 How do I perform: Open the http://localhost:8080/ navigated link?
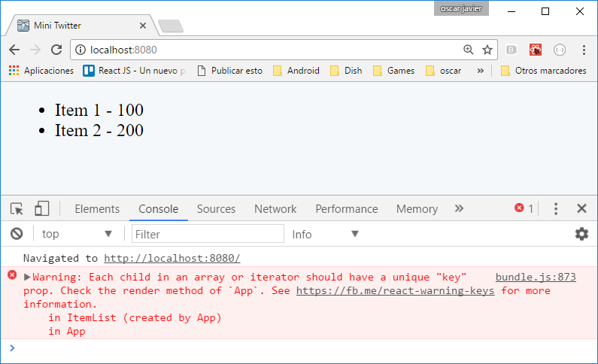click(172, 258)
